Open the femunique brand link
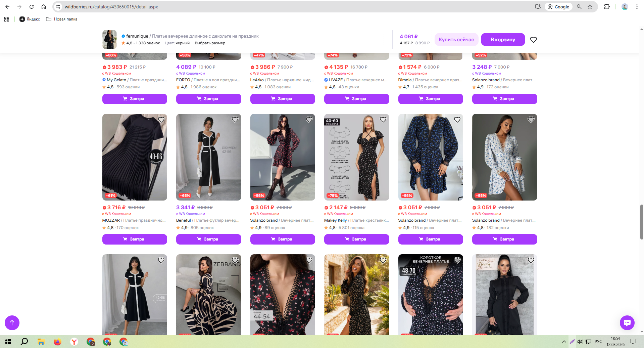 pos(137,36)
